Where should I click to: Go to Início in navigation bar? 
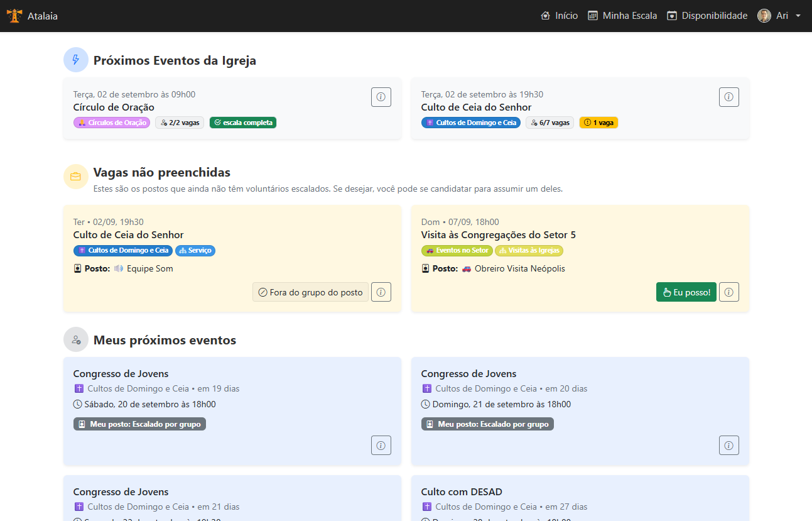click(559, 16)
